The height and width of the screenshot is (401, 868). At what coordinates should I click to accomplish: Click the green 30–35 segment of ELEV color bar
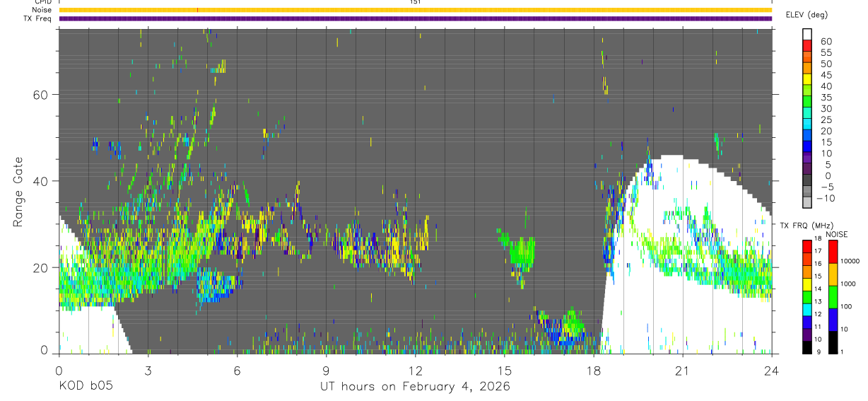point(808,102)
